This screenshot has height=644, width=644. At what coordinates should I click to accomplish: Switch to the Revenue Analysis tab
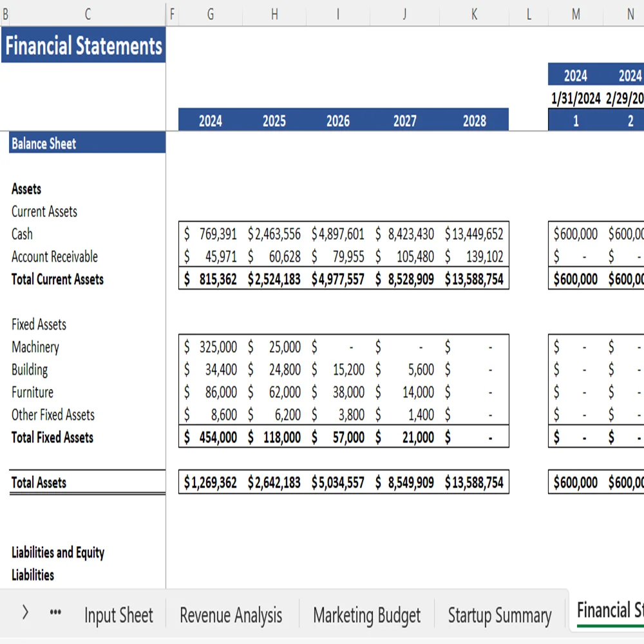pyautogui.click(x=231, y=615)
